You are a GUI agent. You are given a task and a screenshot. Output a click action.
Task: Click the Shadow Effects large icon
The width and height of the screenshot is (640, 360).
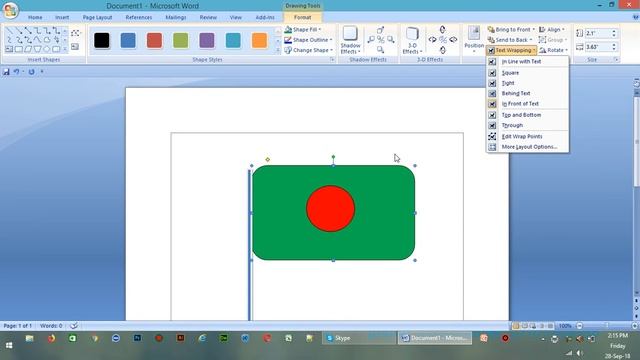350,34
